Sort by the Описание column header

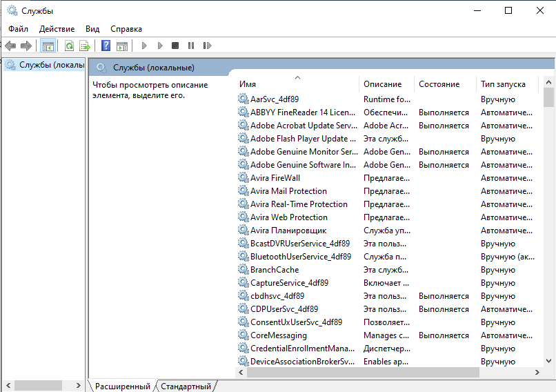[x=386, y=84]
